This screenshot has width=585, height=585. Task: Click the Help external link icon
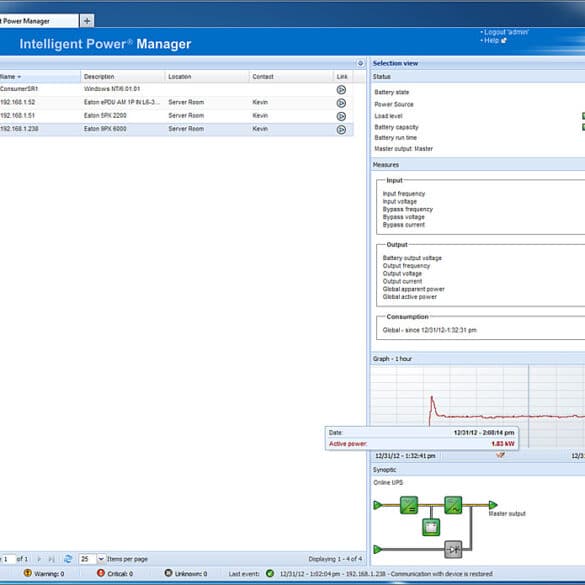[x=504, y=40]
